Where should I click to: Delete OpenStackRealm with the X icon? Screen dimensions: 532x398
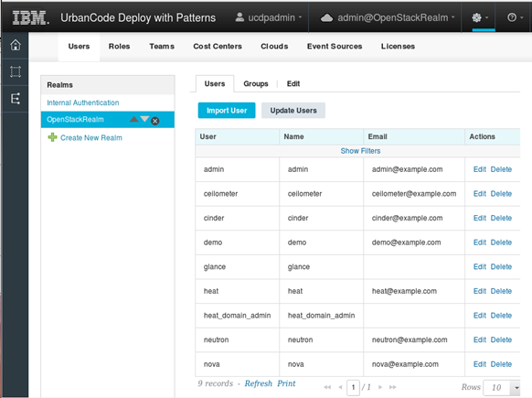[155, 121]
